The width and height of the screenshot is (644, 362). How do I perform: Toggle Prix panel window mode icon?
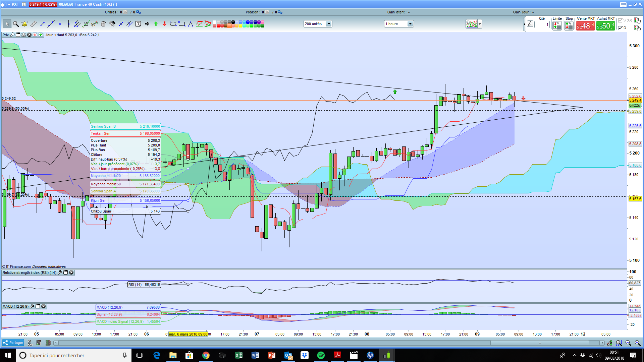point(18,35)
